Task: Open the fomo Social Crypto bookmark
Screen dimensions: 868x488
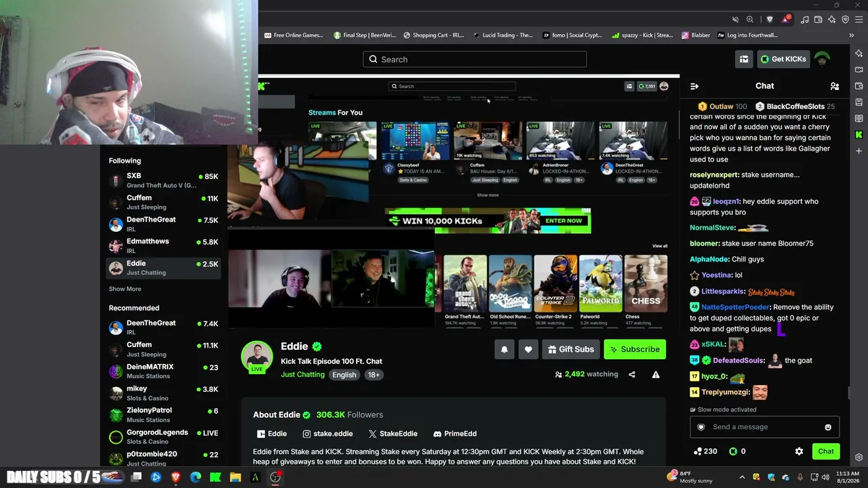Action: click(x=573, y=35)
